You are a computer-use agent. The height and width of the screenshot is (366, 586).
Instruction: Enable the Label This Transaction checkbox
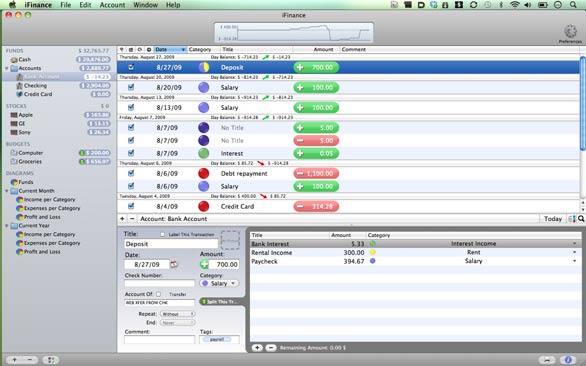click(163, 234)
